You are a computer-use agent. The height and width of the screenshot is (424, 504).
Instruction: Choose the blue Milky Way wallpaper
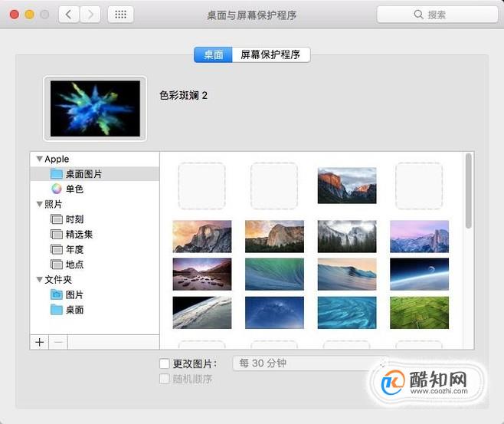274,313
